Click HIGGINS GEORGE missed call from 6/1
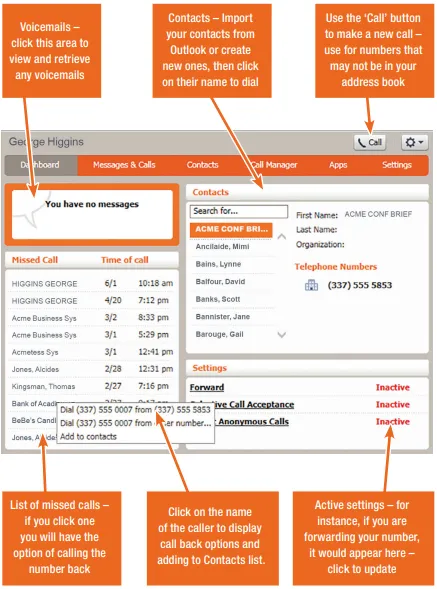This screenshot has height=589, width=437. coord(92,284)
